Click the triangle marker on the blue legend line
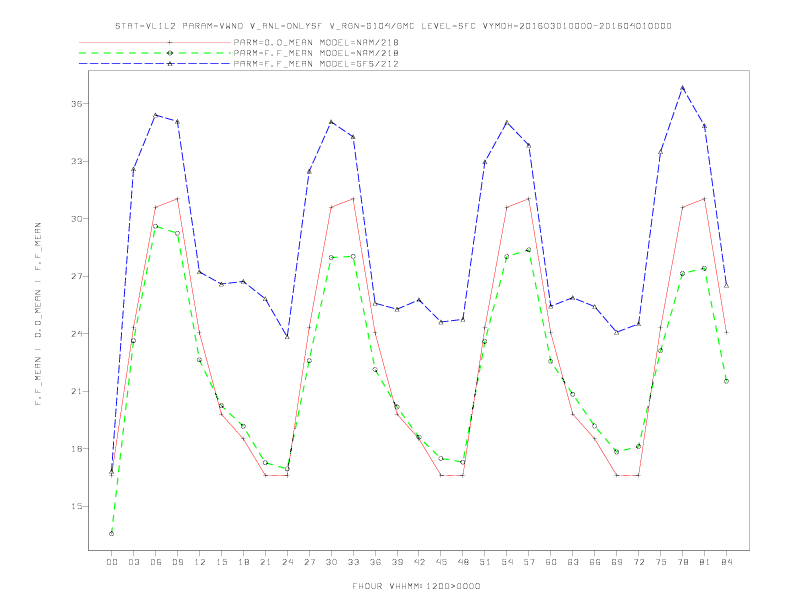This screenshot has width=792, height=612. pyautogui.click(x=170, y=64)
